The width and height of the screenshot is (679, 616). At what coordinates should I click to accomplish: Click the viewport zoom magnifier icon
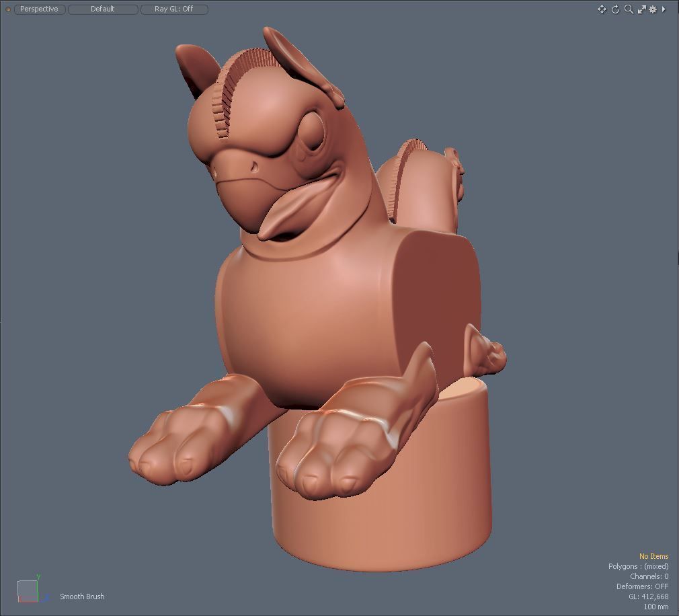(x=629, y=9)
